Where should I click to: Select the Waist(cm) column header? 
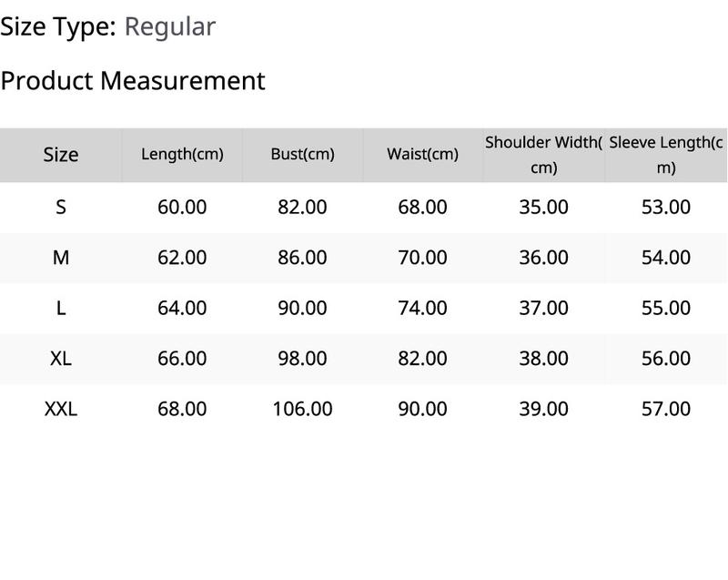click(x=422, y=154)
